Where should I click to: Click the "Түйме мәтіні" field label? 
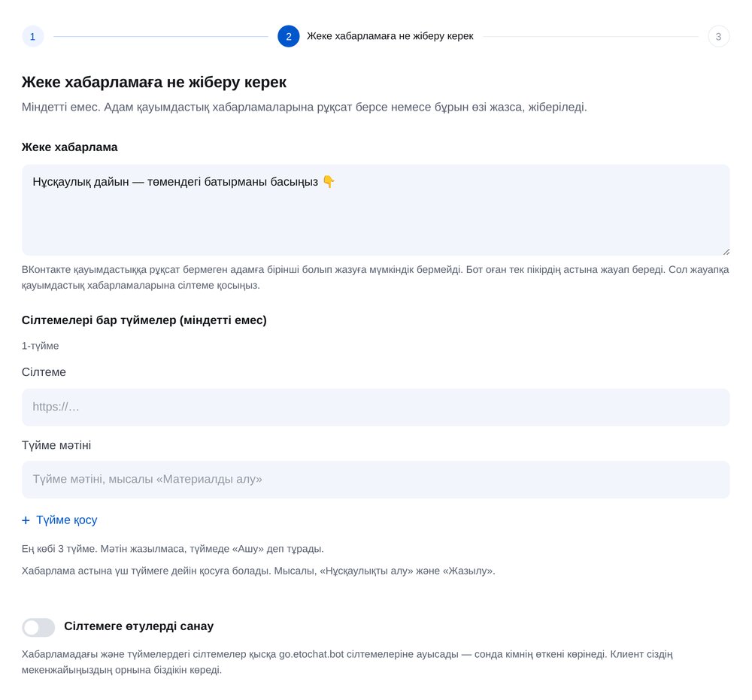coord(56,445)
